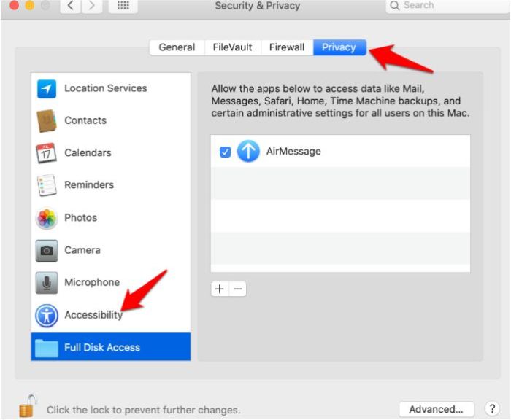Select the Accessibility label

tap(93, 315)
